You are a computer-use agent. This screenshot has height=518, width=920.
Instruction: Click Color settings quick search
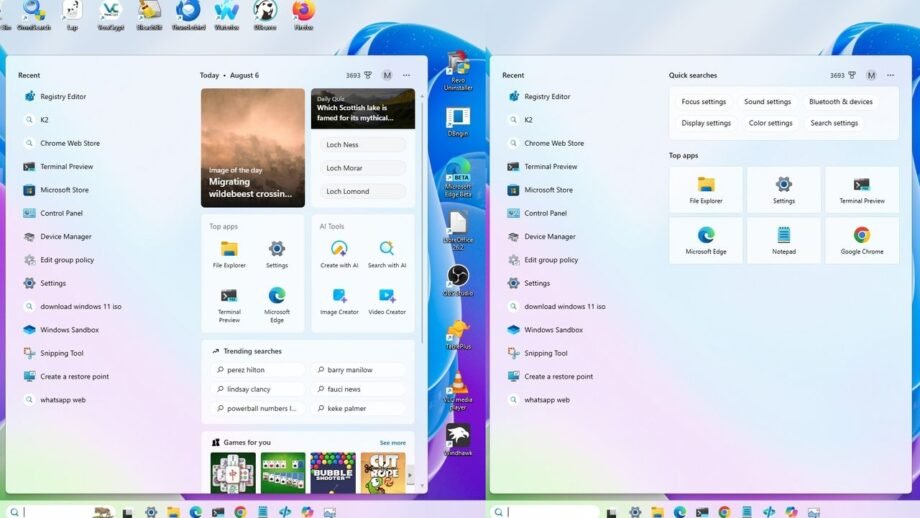[x=770, y=123]
